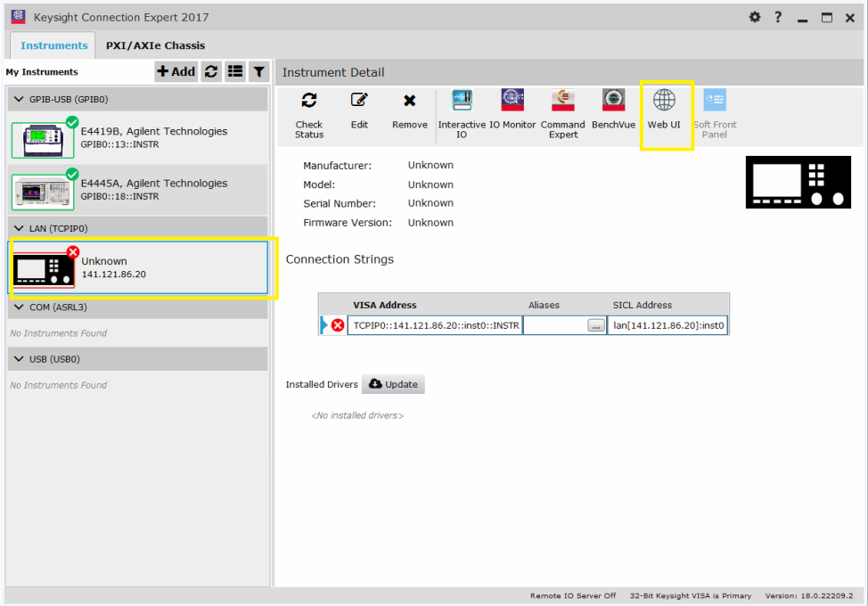Click the Serial Number label
The width and height of the screenshot is (868, 606).
pyautogui.click(x=340, y=204)
